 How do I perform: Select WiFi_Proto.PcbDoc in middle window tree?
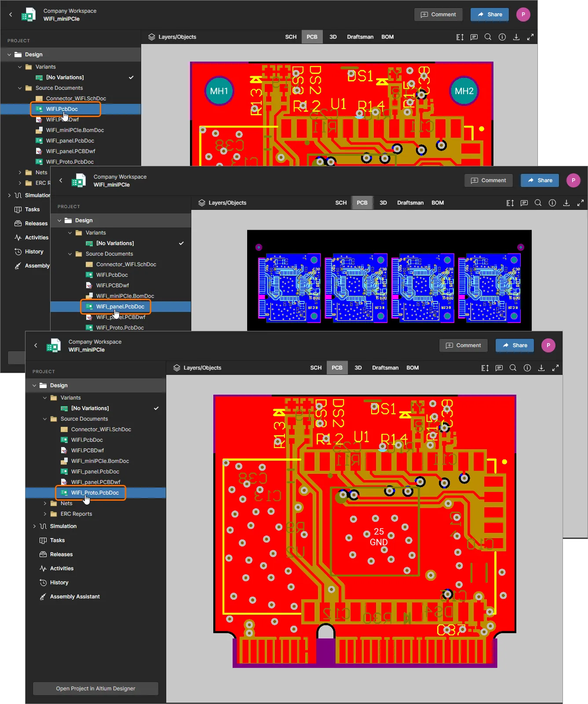pyautogui.click(x=120, y=327)
